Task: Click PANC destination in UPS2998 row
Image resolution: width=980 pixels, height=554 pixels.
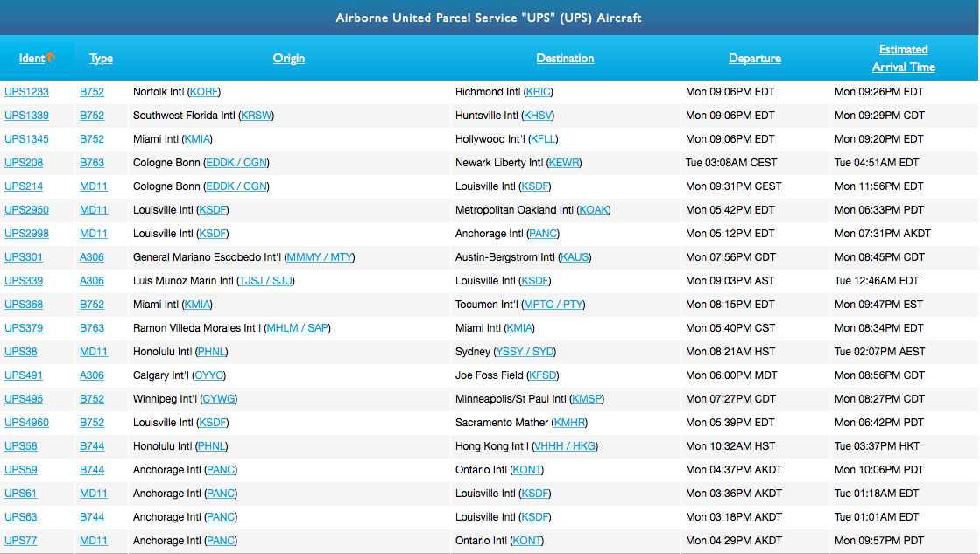Action: pos(542,235)
